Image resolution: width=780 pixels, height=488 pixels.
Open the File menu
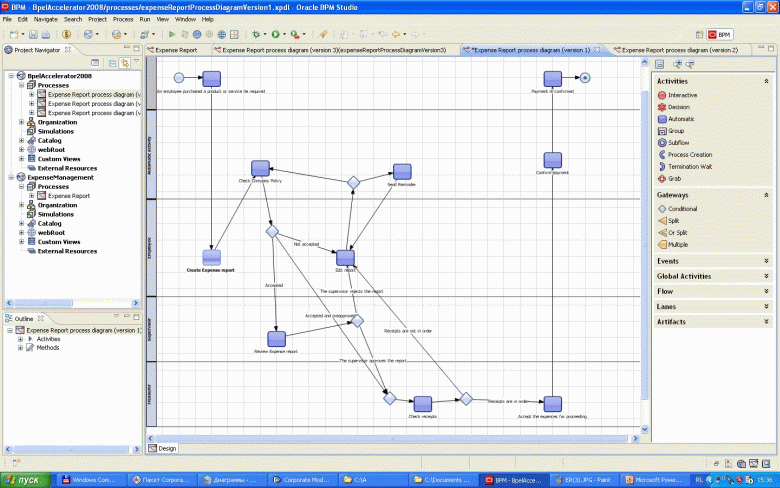click(7, 19)
